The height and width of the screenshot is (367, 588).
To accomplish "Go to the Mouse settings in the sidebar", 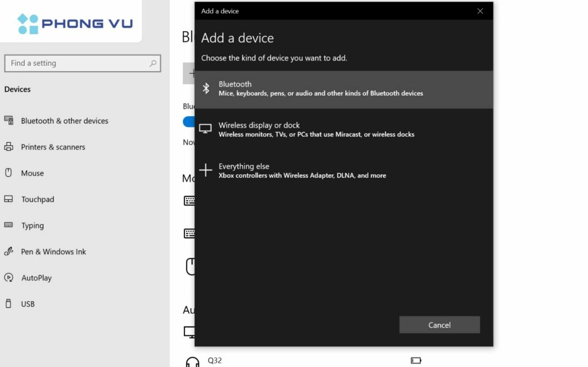I will click(x=32, y=173).
